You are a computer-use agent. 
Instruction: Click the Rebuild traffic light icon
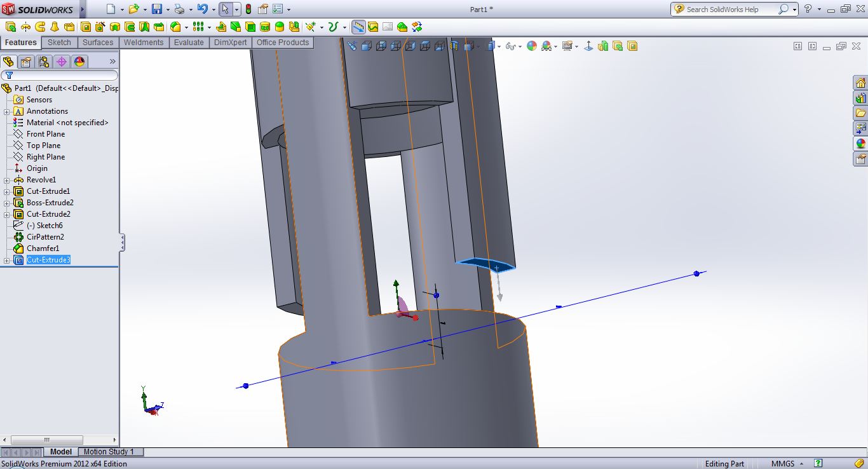(x=248, y=9)
